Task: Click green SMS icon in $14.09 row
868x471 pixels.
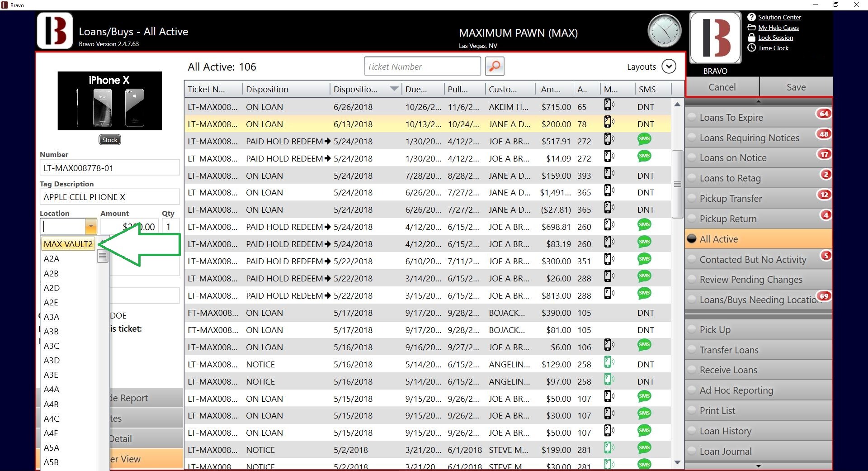Action: pyautogui.click(x=644, y=156)
